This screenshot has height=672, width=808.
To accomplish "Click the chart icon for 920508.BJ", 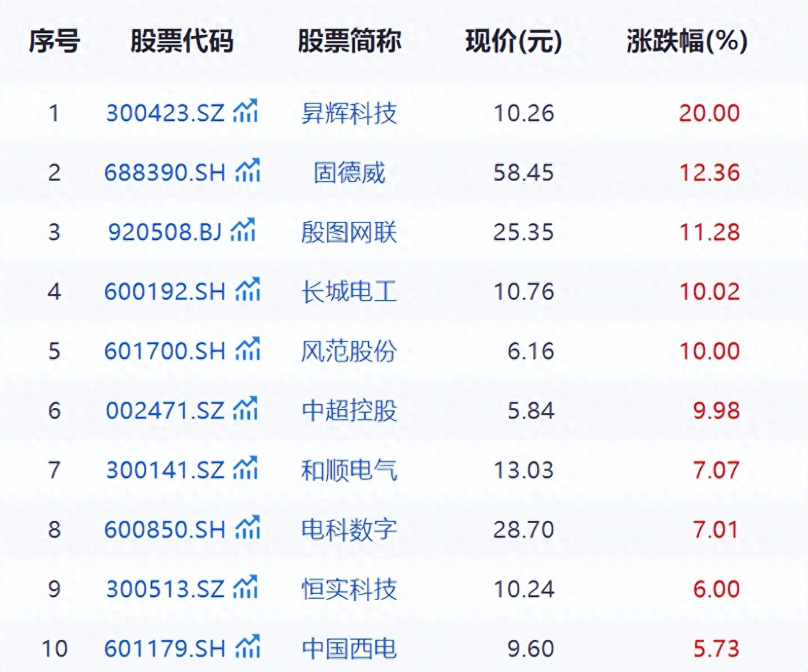I will click(243, 231).
